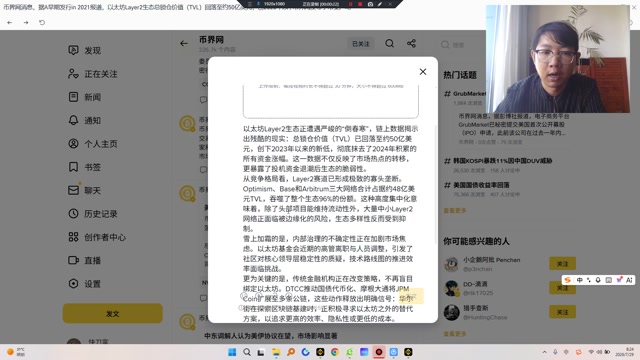Click browser reload icon
640x360 pixels.
(x=42, y=23)
